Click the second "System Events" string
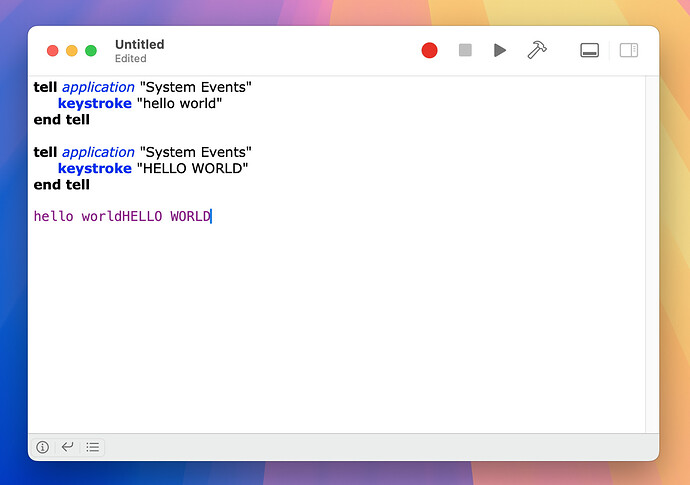Image resolution: width=690 pixels, height=485 pixels. (196, 152)
